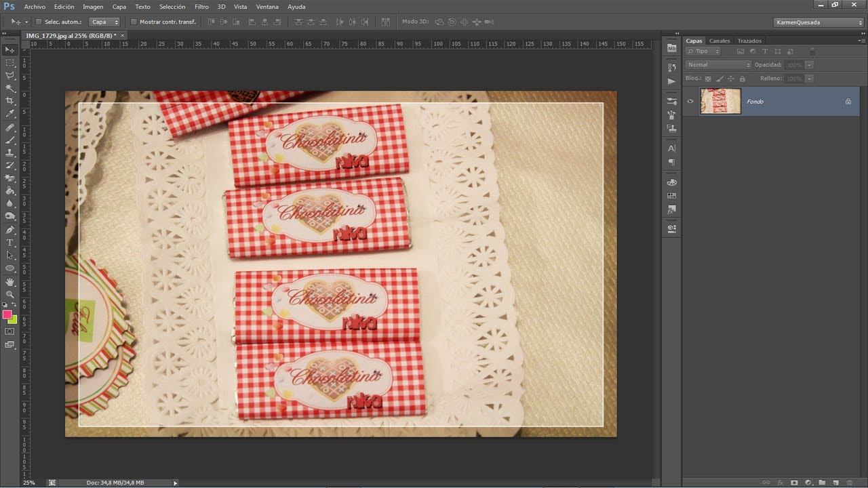Toggle pixel layer filter
Image resolution: width=868 pixels, height=488 pixels.
pos(741,52)
